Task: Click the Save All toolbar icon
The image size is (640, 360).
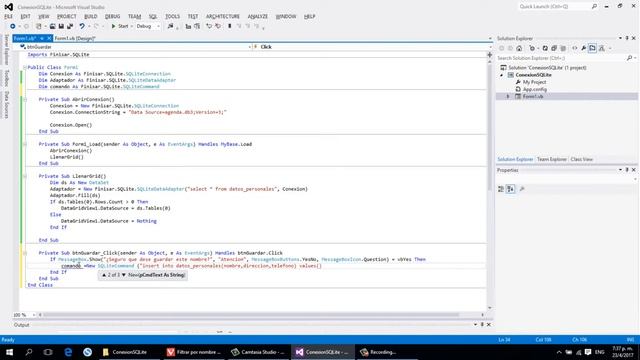Action: [70, 26]
